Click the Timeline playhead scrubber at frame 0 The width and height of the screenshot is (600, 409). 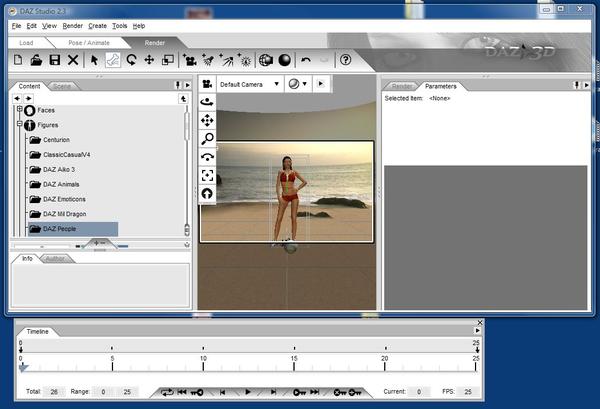[23, 368]
